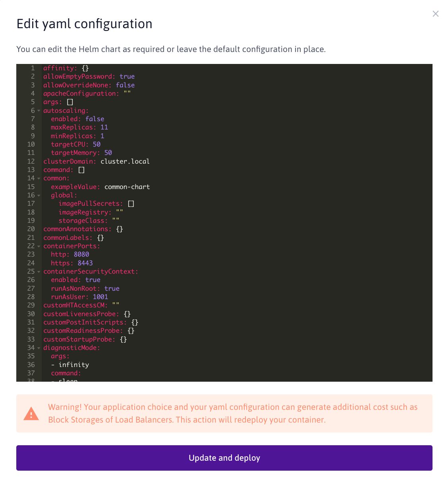Collapse the global subsection fold arrow
The image size is (448, 479).
point(39,195)
